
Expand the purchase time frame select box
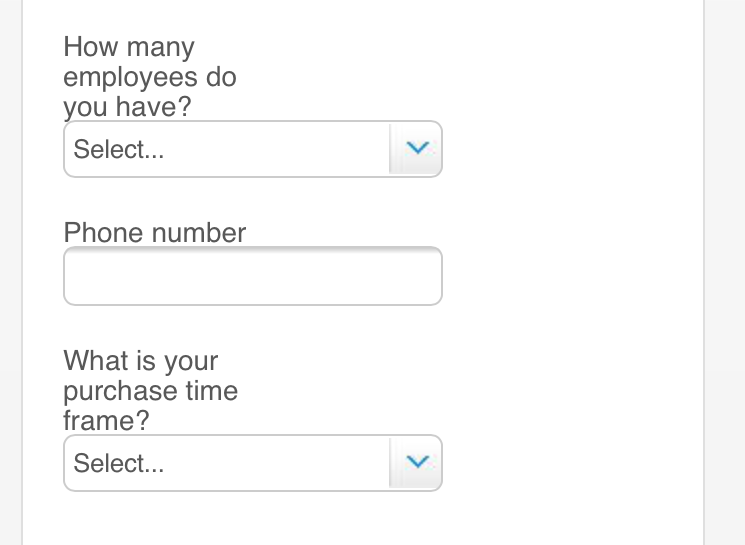252,462
